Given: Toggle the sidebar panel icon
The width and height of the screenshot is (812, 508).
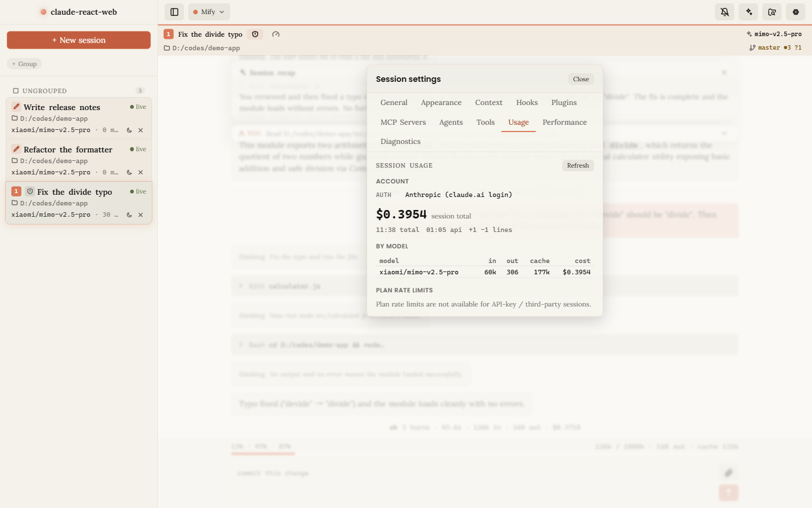Looking at the screenshot, I should coord(174,12).
